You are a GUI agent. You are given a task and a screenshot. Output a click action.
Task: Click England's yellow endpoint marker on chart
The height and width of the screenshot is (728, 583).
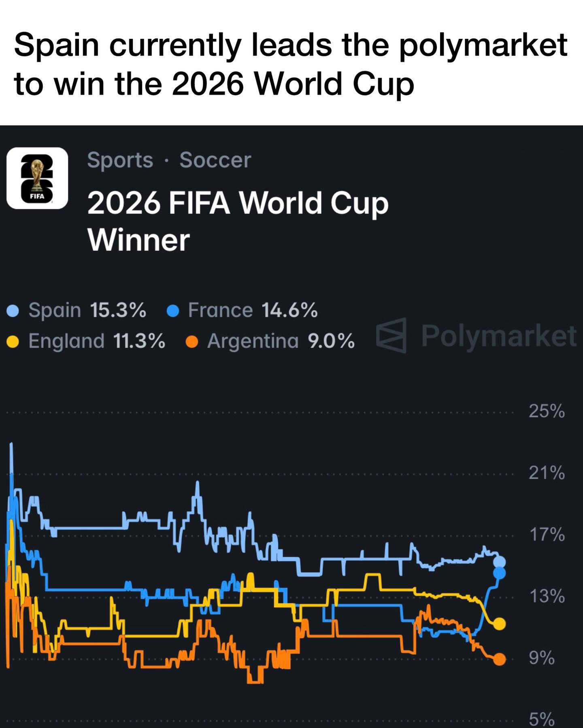tap(500, 624)
